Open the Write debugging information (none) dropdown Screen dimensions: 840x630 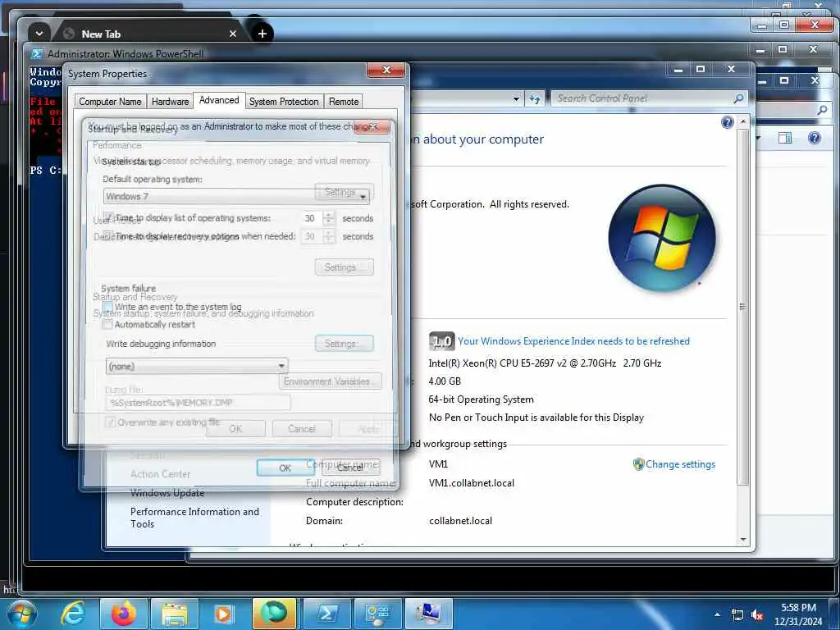click(197, 366)
